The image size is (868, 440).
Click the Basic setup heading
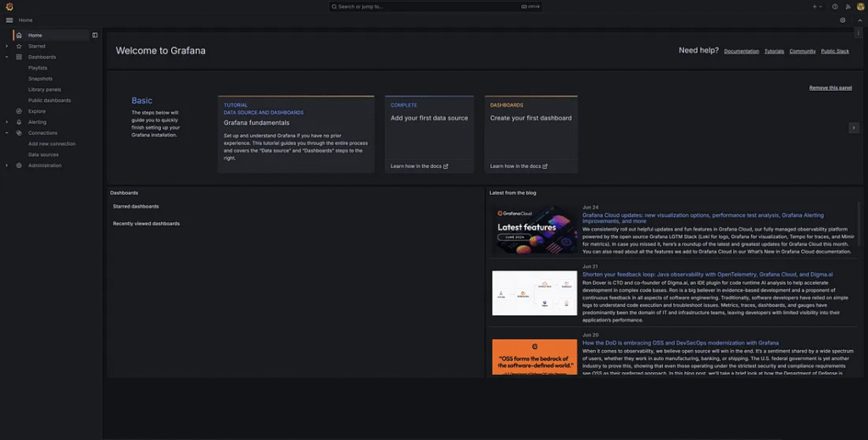pos(142,100)
